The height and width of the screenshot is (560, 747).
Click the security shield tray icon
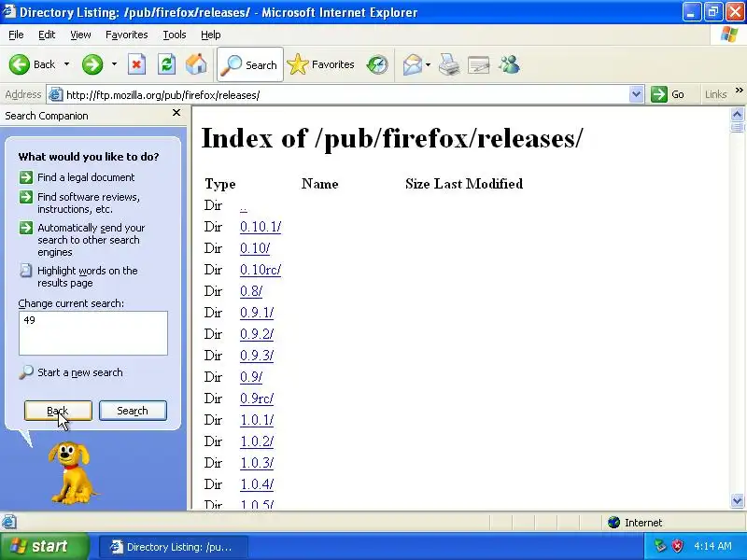pyautogui.click(x=678, y=546)
